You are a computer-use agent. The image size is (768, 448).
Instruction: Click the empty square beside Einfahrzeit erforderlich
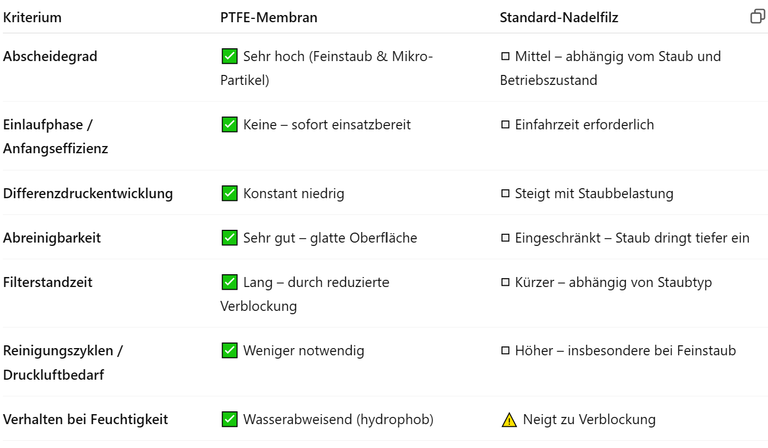pyautogui.click(x=505, y=125)
